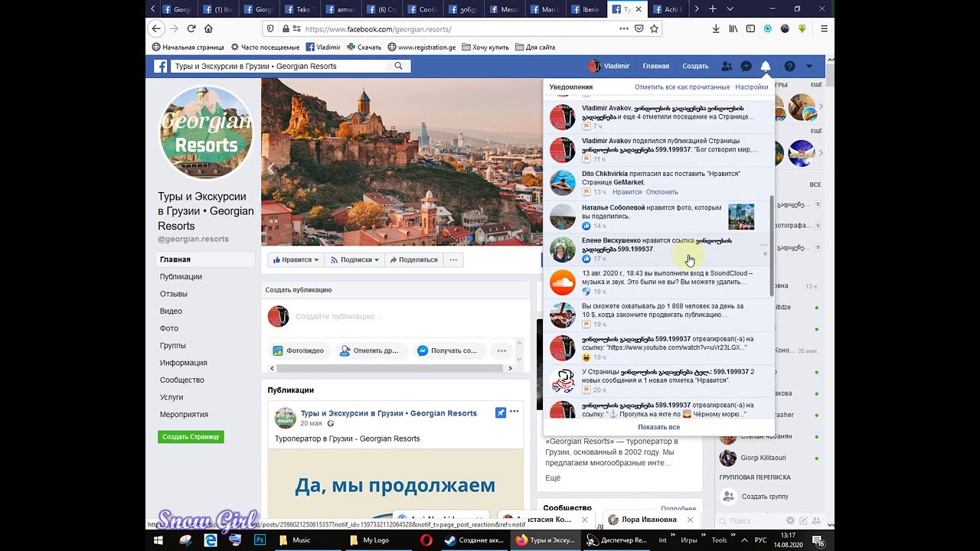The image size is (980, 551).
Task: Open the help question mark icon
Action: tap(789, 67)
